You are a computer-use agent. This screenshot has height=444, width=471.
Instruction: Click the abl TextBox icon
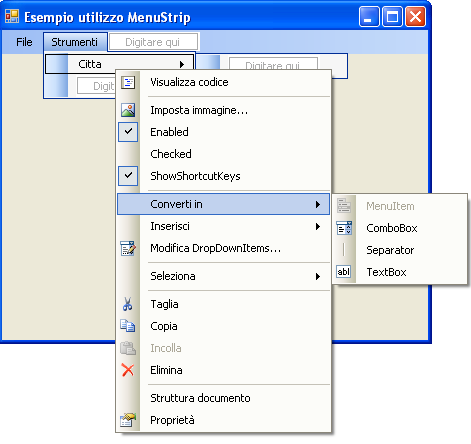tap(344, 272)
